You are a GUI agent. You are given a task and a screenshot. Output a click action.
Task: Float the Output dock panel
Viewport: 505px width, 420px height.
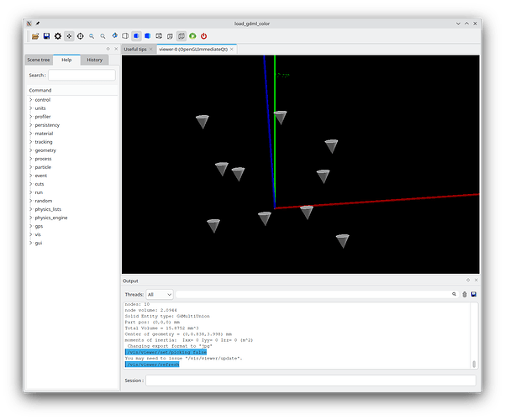click(468, 281)
